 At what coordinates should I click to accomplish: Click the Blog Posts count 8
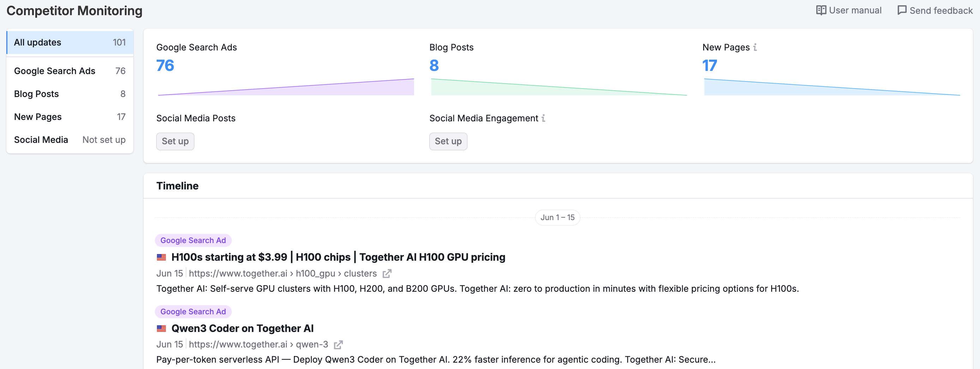pos(434,65)
